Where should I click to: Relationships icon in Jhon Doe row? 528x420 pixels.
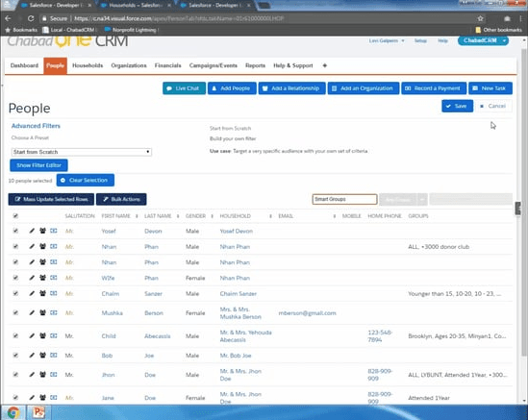[x=42, y=375]
